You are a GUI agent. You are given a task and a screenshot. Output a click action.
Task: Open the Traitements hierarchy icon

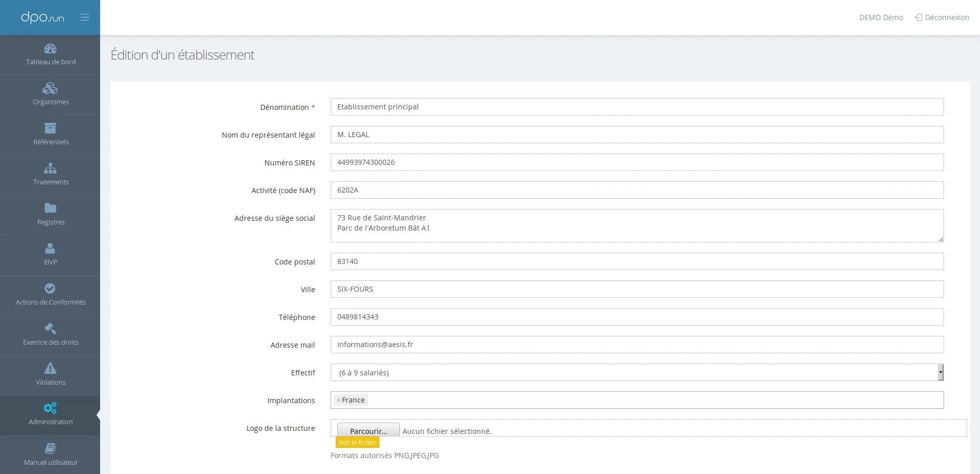tap(50, 168)
